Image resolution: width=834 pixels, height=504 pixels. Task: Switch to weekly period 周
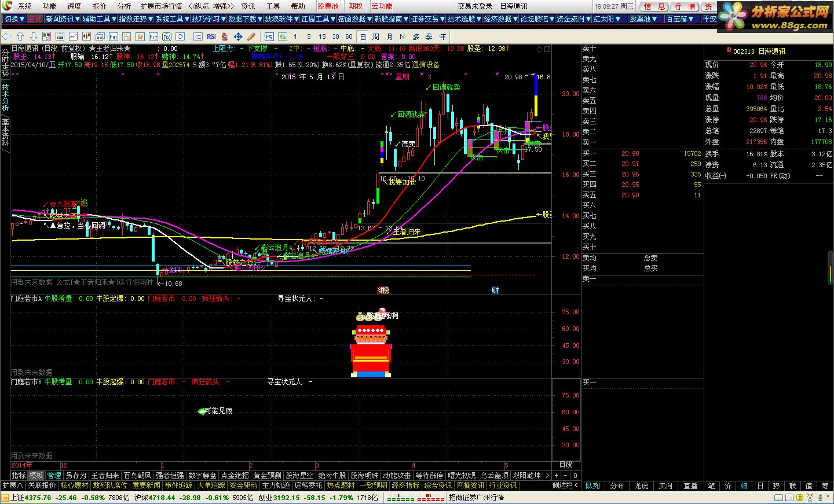tap(376, 36)
